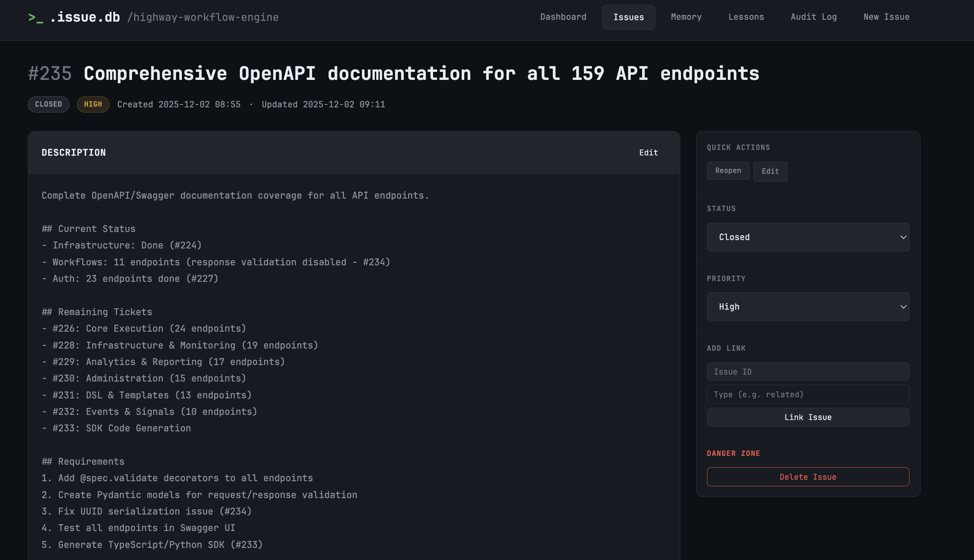Image resolution: width=974 pixels, height=560 pixels.
Task: Click the .issue.db home title
Action: pyautogui.click(x=85, y=17)
